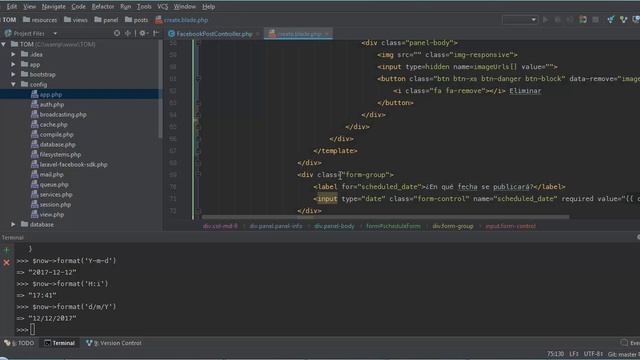The image size is (640, 360).
Task: Click the posts breadcrumb folder
Action: coord(136,20)
